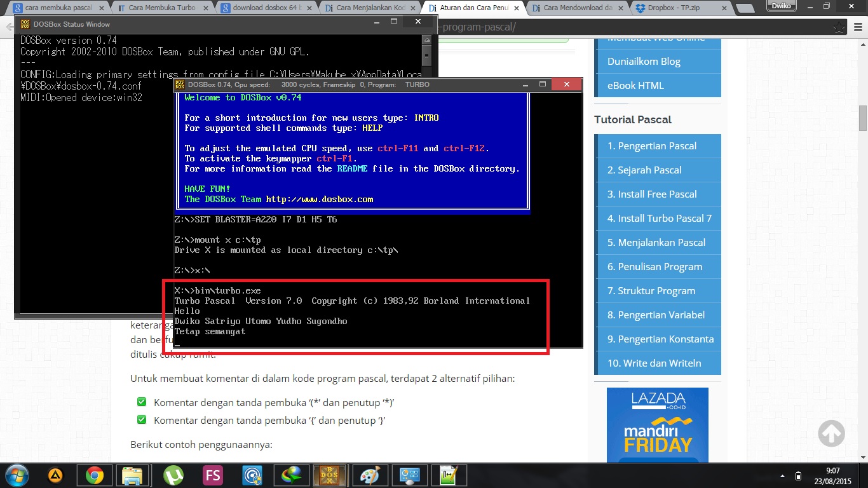Maximize the DOSBox 0.74 TURBO window
The image size is (868, 488).
pos(543,85)
